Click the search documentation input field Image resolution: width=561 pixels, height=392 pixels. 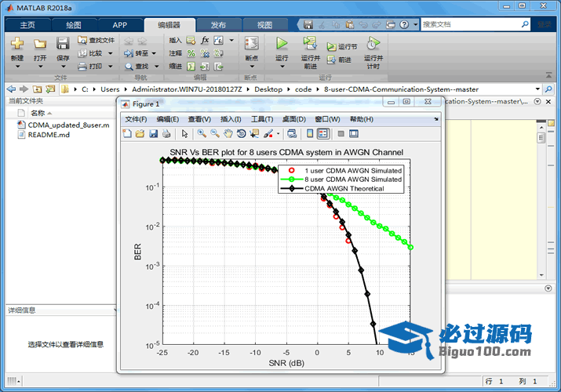(472, 24)
